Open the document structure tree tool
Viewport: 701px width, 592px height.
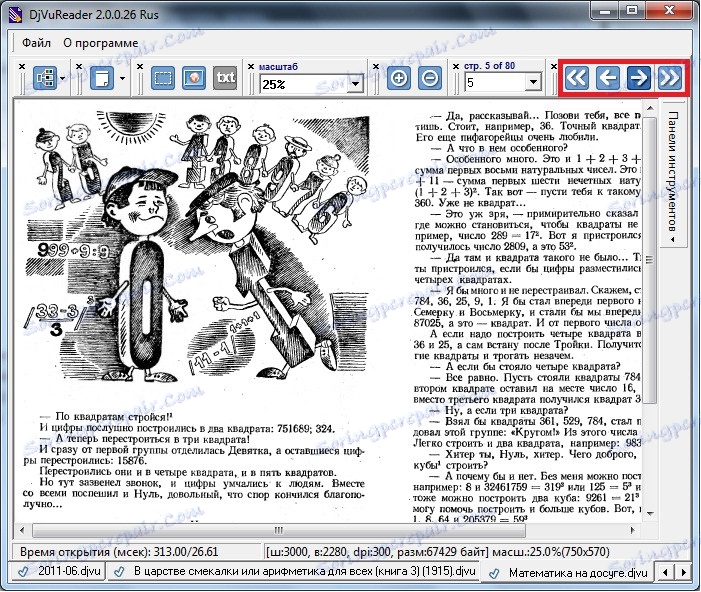(x=45, y=79)
